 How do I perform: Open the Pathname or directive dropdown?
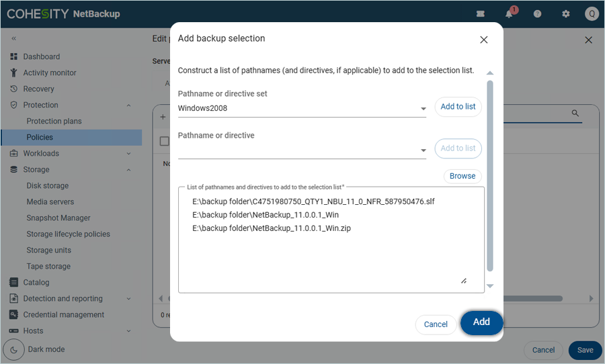(423, 150)
